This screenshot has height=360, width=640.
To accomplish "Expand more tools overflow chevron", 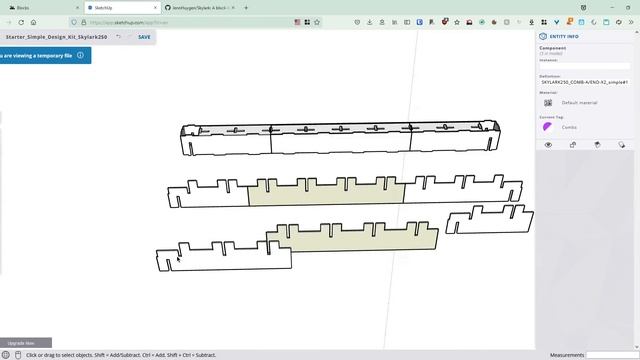I will tap(631, 22).
